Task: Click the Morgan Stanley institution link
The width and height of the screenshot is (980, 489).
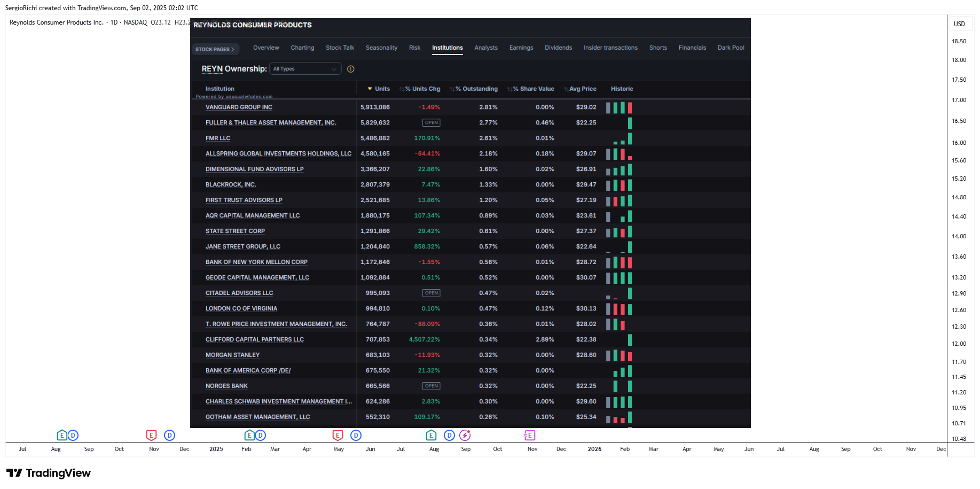Action: (232, 355)
